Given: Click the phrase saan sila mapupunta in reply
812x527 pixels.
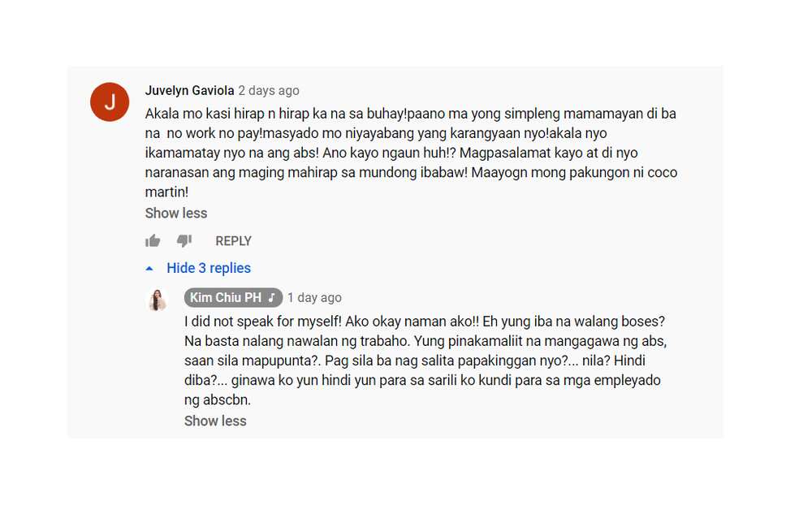Looking at the screenshot, I should [250, 361].
